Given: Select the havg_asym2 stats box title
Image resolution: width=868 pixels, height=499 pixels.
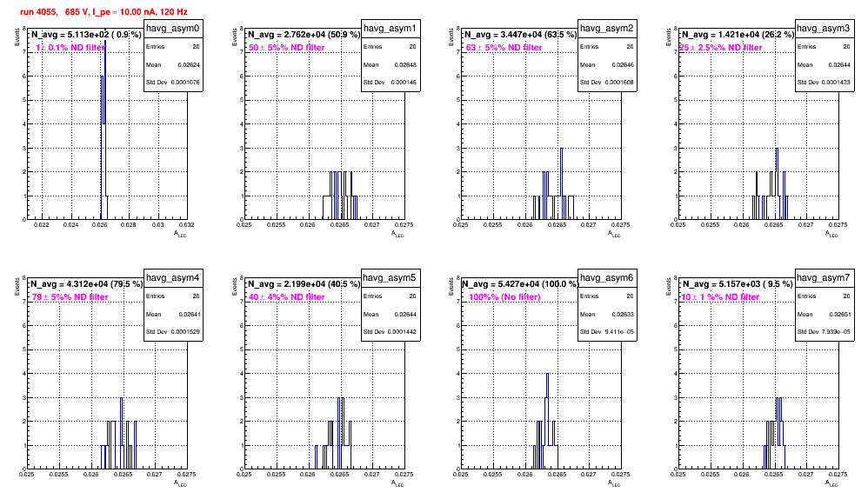Looking at the screenshot, I should point(607,28).
